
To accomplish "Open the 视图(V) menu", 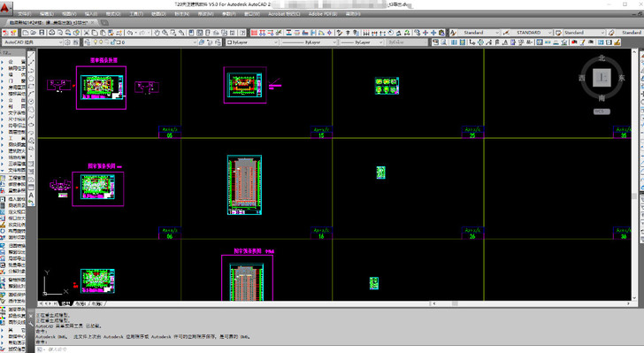I will (69, 14).
